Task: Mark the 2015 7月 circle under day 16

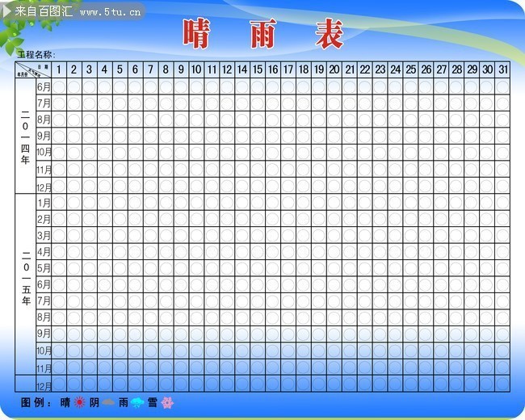Action: click(273, 301)
